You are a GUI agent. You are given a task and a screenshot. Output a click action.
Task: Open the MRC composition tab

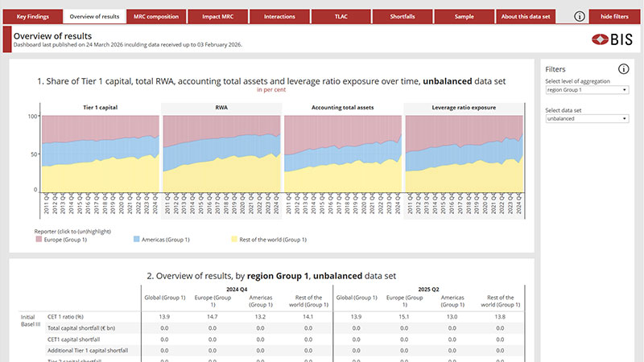point(156,16)
